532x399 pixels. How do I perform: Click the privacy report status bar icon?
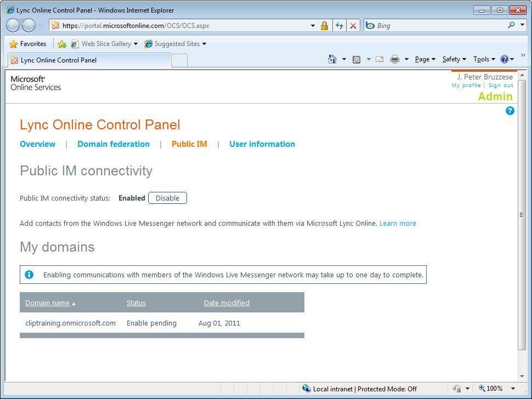pos(457,389)
